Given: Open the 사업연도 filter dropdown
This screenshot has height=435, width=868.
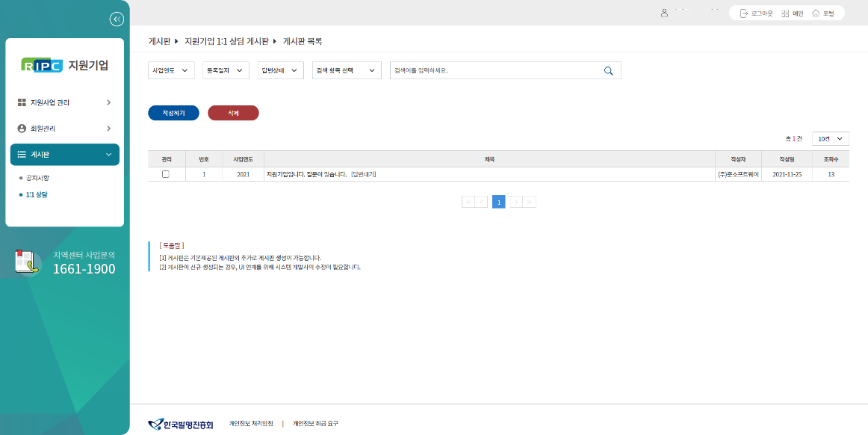Looking at the screenshot, I should coord(172,70).
